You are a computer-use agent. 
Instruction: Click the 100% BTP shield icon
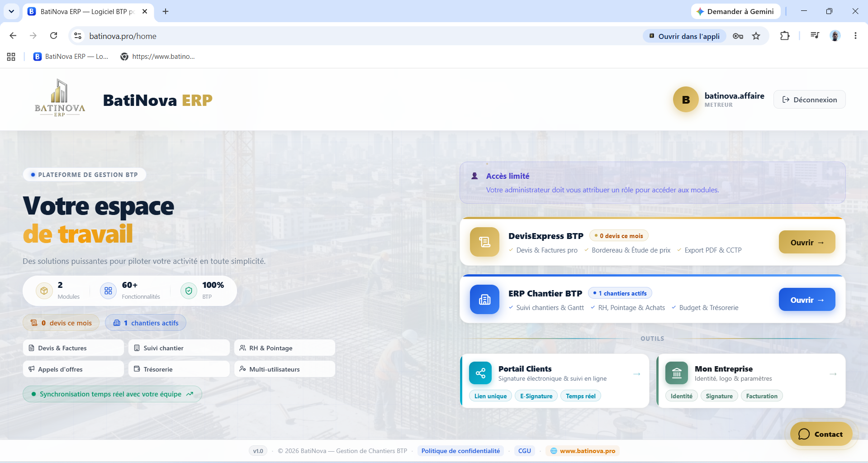pos(189,291)
